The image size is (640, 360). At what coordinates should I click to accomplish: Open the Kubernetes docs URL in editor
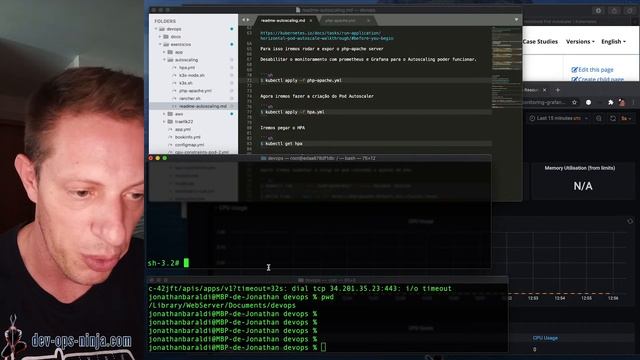coord(327,36)
